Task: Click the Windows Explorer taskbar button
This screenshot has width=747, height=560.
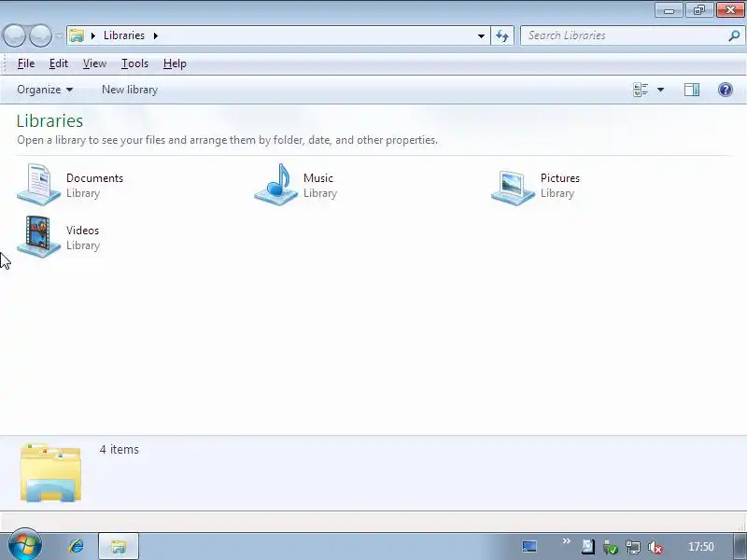Action: coord(119,546)
